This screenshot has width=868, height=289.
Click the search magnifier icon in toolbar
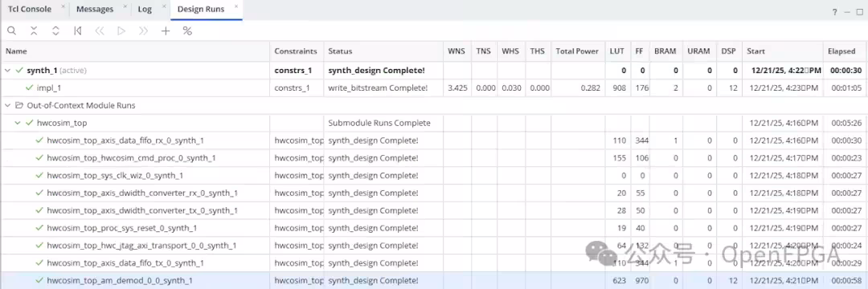click(x=11, y=31)
